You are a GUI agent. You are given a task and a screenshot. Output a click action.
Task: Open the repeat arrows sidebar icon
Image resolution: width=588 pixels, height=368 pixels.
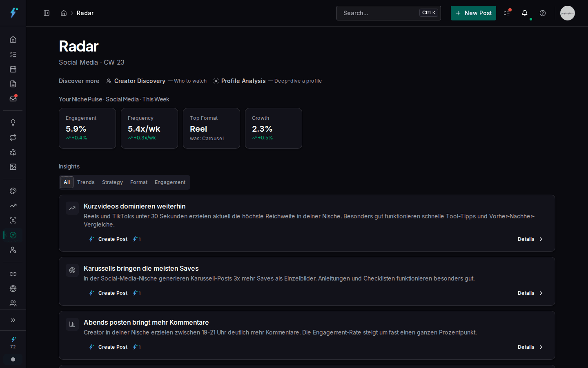(13, 137)
